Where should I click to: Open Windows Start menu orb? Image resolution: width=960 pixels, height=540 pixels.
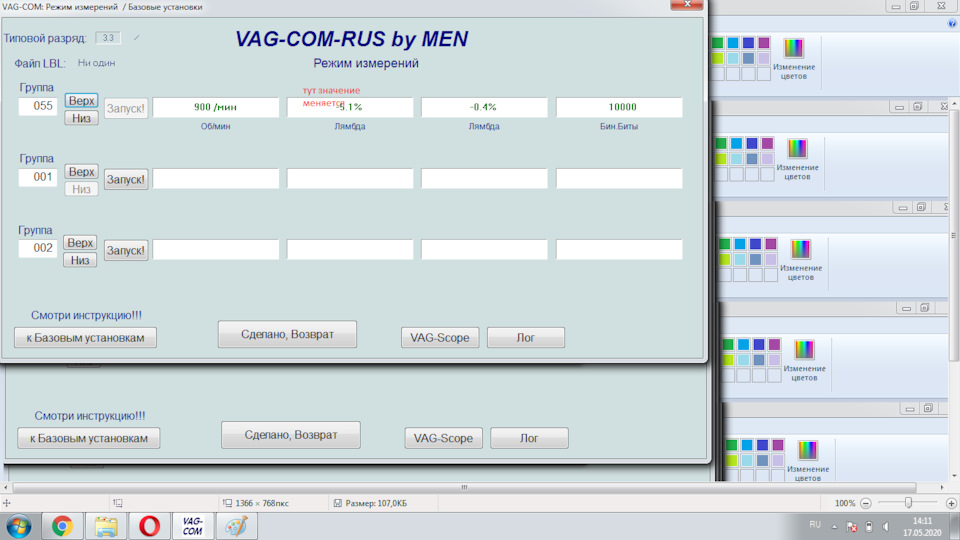click(x=18, y=527)
